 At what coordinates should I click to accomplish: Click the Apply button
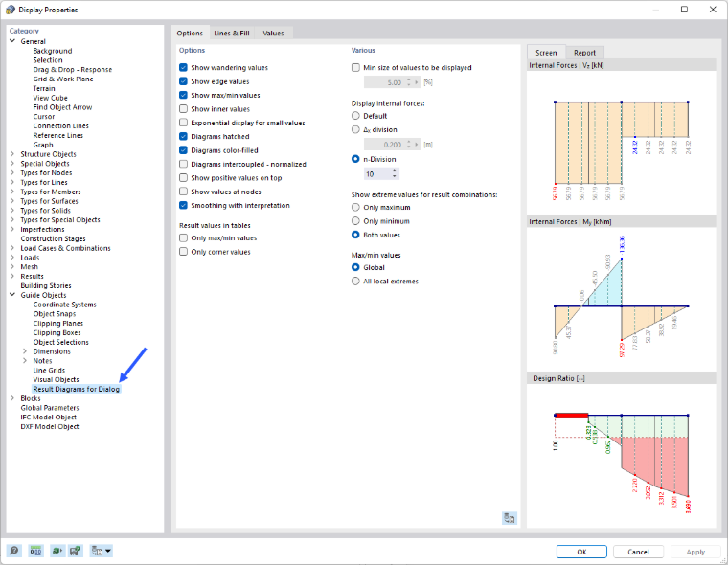(x=695, y=552)
